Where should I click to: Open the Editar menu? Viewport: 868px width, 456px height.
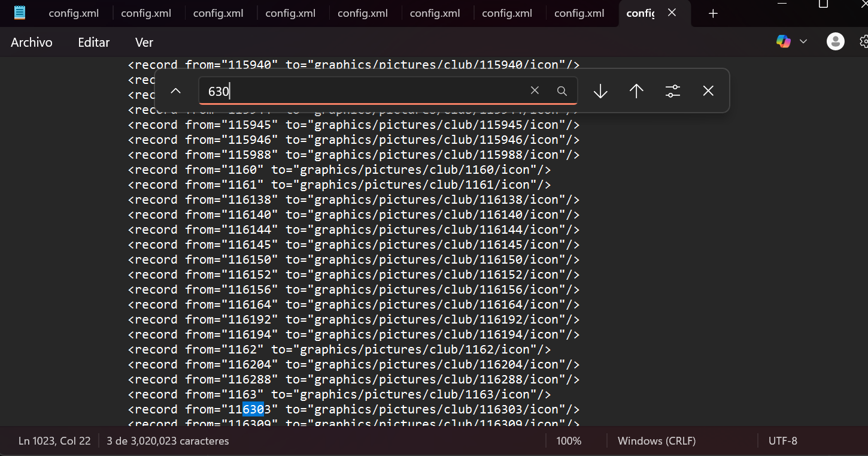[x=94, y=43]
